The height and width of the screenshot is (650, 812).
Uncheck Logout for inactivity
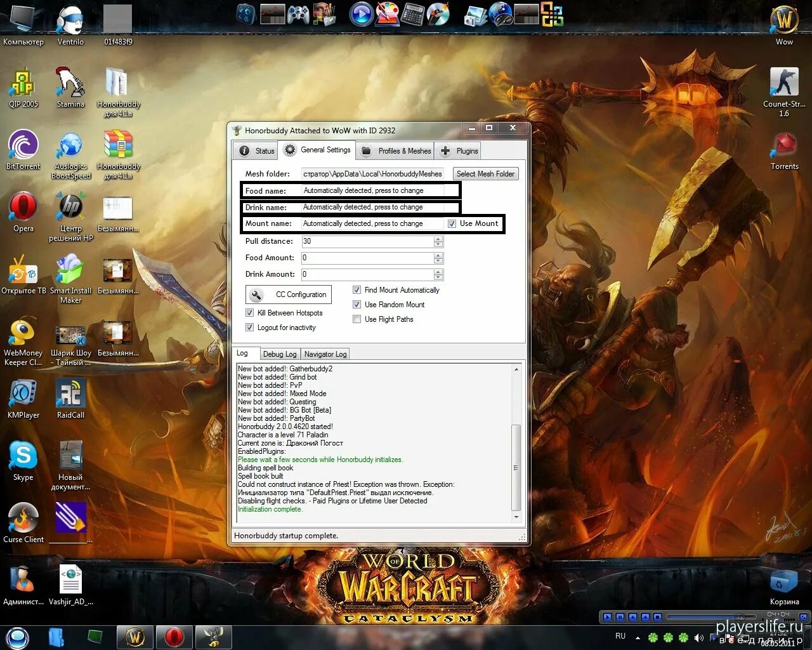click(x=249, y=328)
